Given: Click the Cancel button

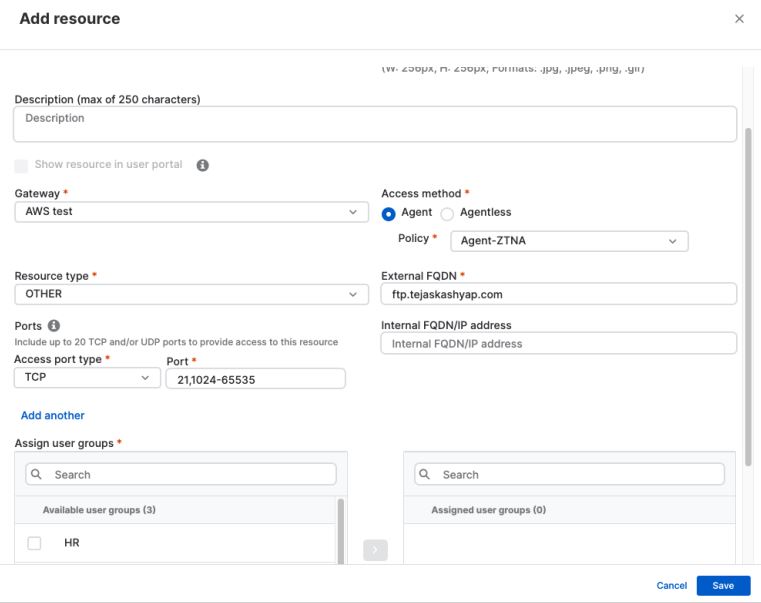Looking at the screenshot, I should 671,585.
